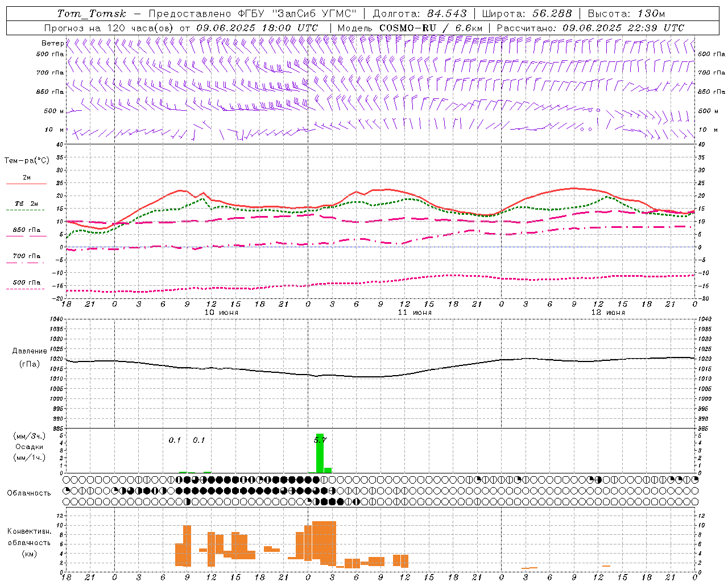Click the Td 2м legend label
Viewport: 728px width, 582px height.
tap(27, 203)
